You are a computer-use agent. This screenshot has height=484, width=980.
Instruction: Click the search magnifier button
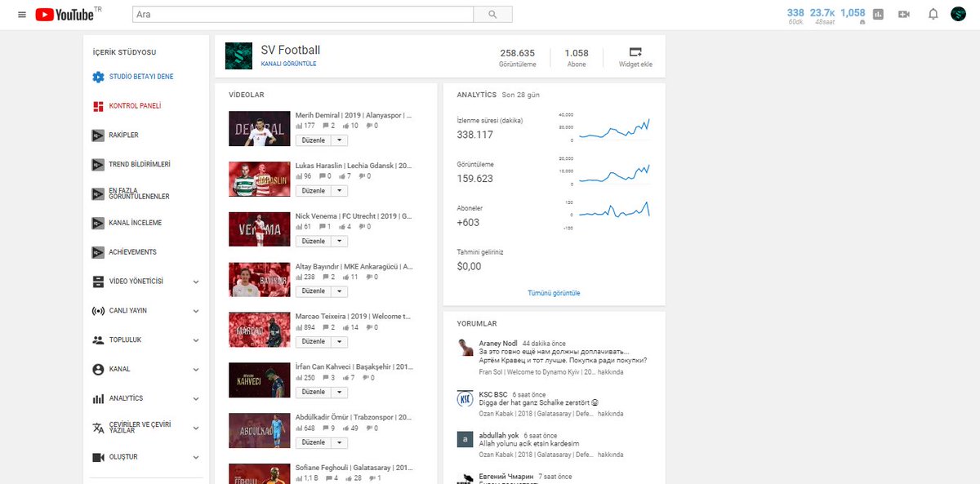pos(492,15)
